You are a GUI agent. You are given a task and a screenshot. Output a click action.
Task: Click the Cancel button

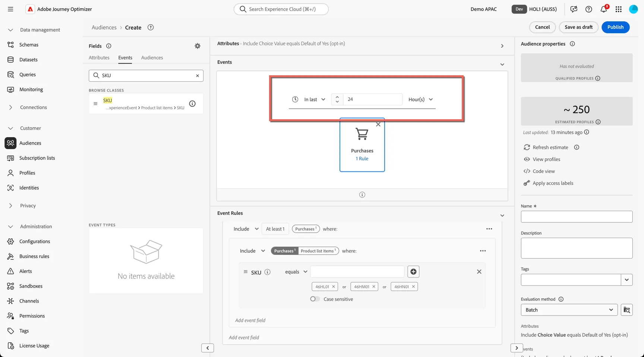542,27
